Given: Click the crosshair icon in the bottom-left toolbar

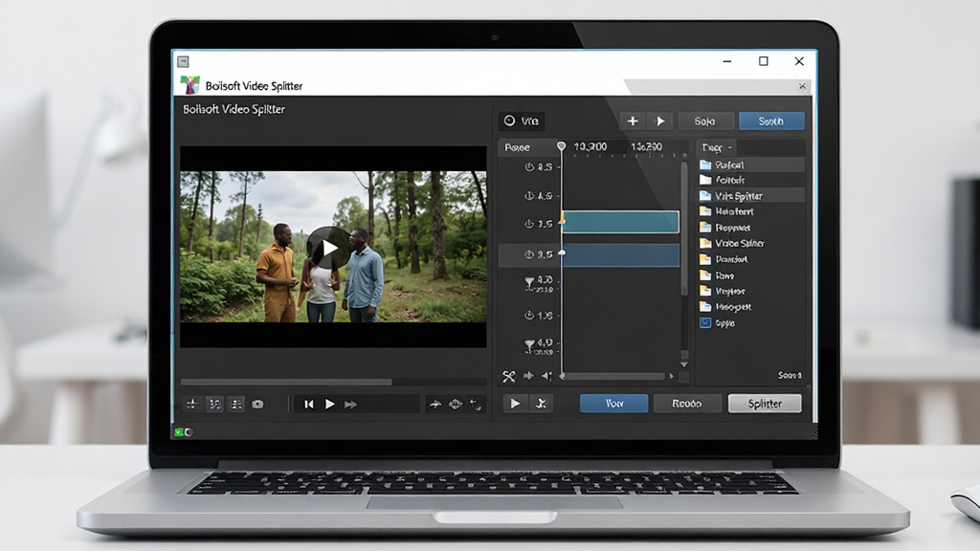Looking at the screenshot, I should [191, 405].
